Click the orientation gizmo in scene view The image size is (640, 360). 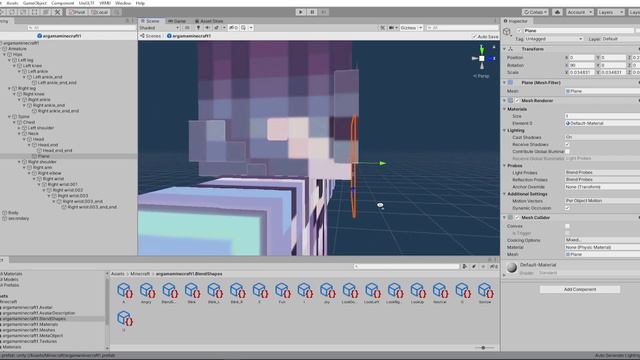[x=482, y=58]
